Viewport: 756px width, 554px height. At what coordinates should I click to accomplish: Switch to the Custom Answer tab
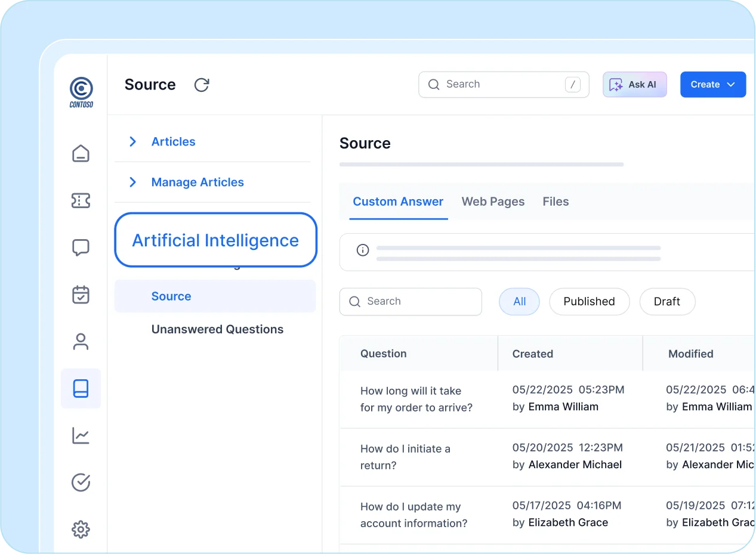(398, 202)
